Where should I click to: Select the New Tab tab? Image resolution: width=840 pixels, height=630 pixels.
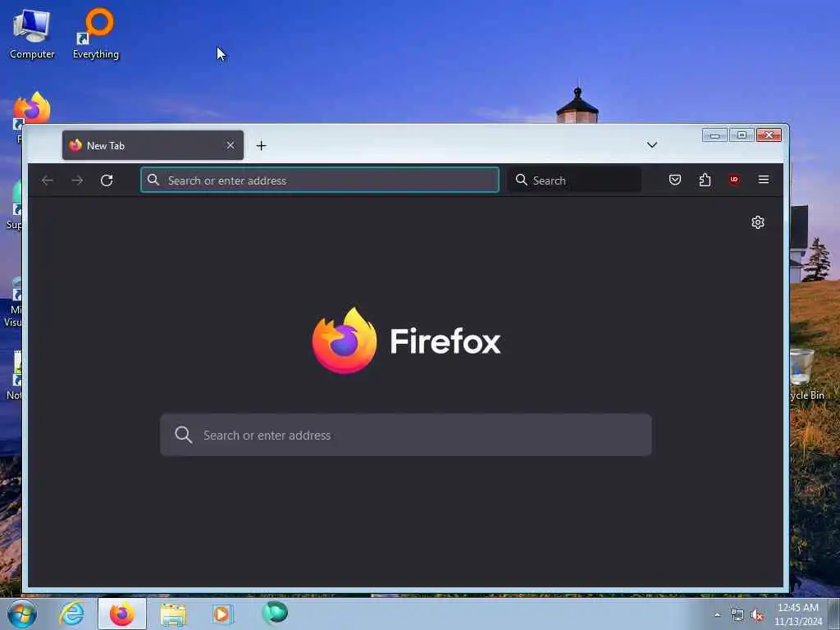153,145
